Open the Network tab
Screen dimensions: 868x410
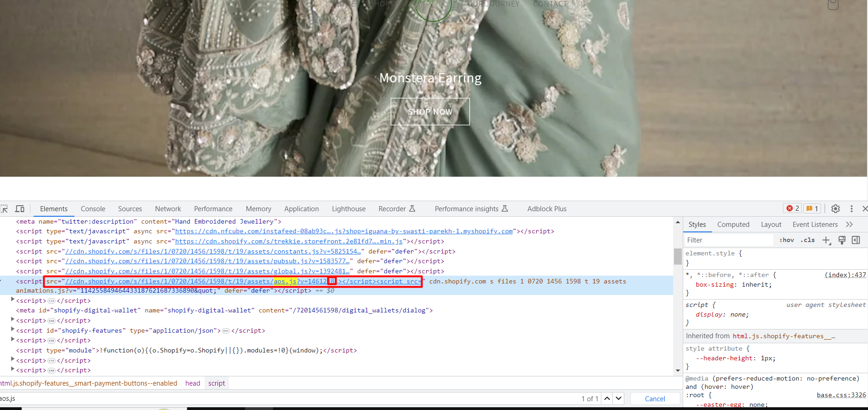(x=168, y=209)
